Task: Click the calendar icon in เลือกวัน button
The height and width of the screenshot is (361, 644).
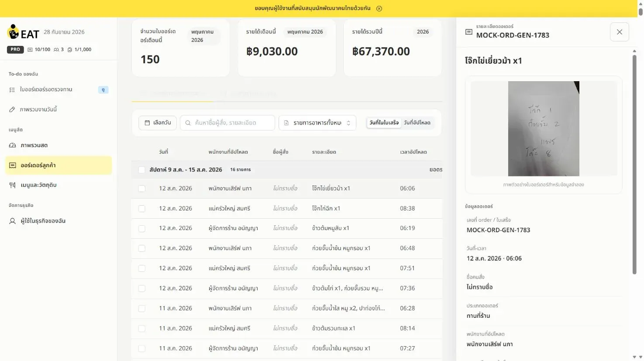Action: tap(147, 123)
